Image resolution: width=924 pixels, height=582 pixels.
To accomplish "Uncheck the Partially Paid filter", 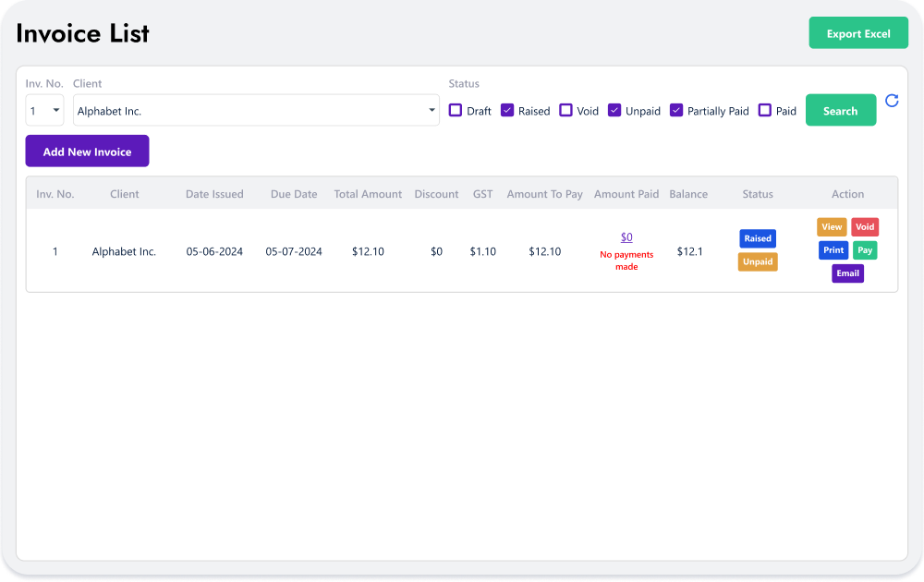I will coord(675,110).
